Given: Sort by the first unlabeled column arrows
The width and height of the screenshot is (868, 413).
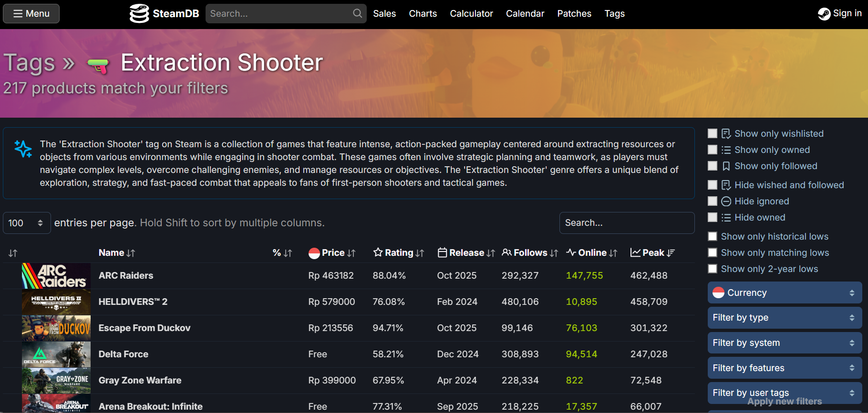Looking at the screenshot, I should [13, 253].
